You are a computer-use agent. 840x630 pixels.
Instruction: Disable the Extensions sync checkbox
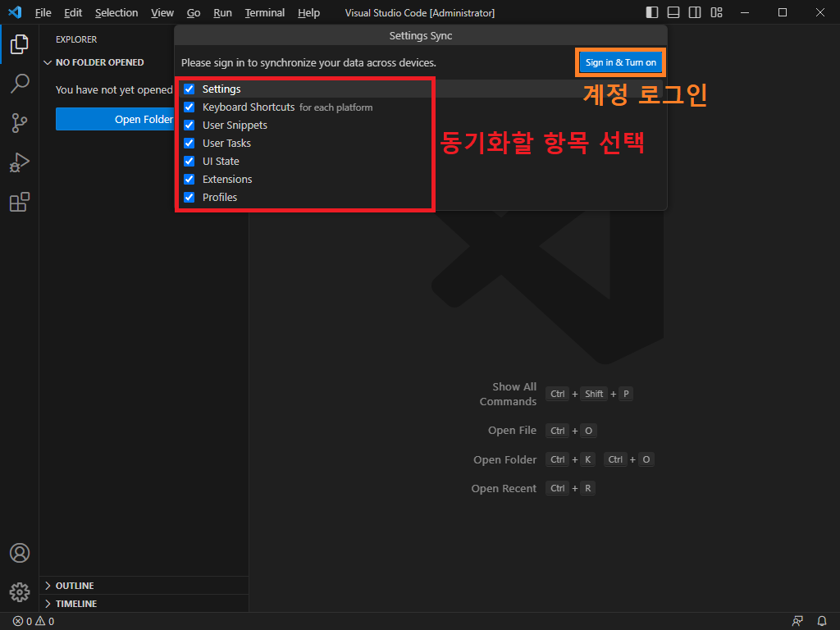[189, 179]
